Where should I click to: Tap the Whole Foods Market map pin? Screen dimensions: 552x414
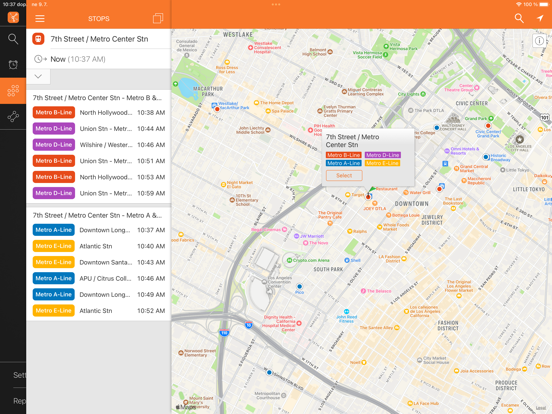tap(380, 227)
